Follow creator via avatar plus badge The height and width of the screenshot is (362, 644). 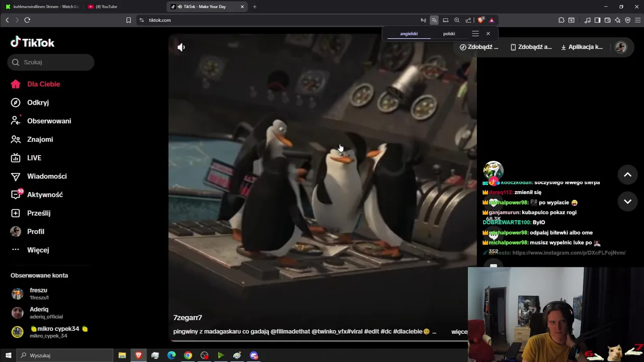pyautogui.click(x=493, y=181)
